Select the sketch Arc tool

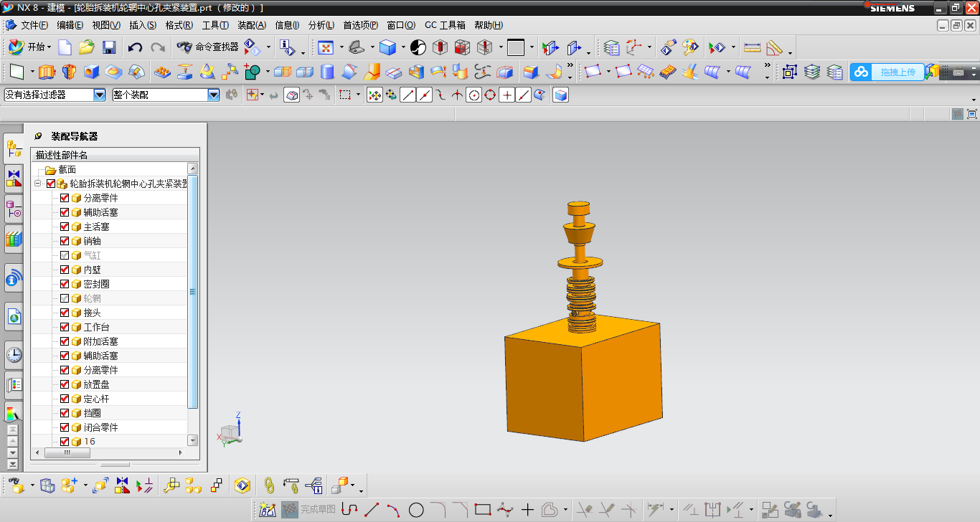394,510
